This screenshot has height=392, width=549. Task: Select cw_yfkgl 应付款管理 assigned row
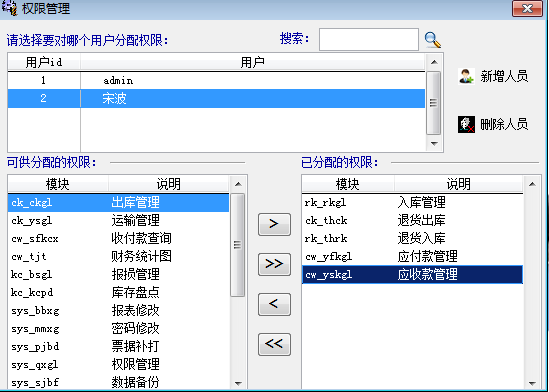coord(412,257)
